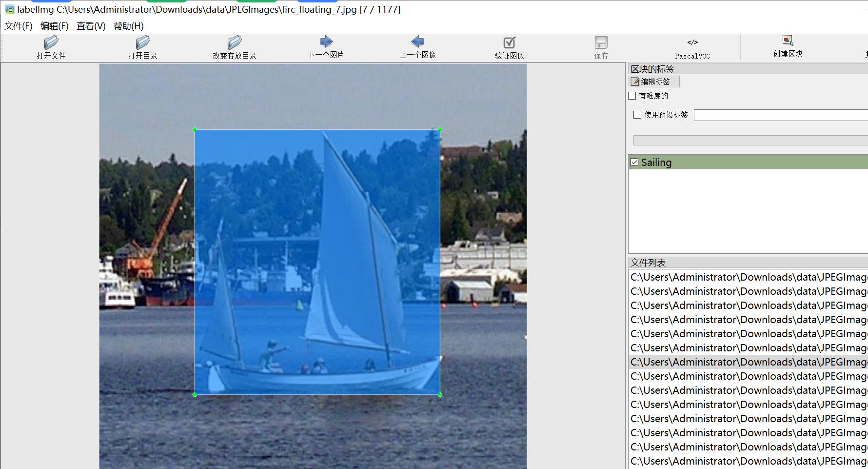
Task: Click the default label input field
Action: [x=781, y=115]
